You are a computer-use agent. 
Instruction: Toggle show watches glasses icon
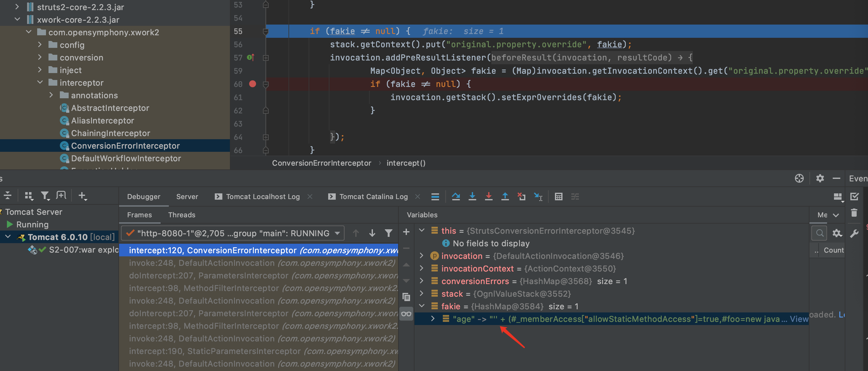(x=406, y=314)
